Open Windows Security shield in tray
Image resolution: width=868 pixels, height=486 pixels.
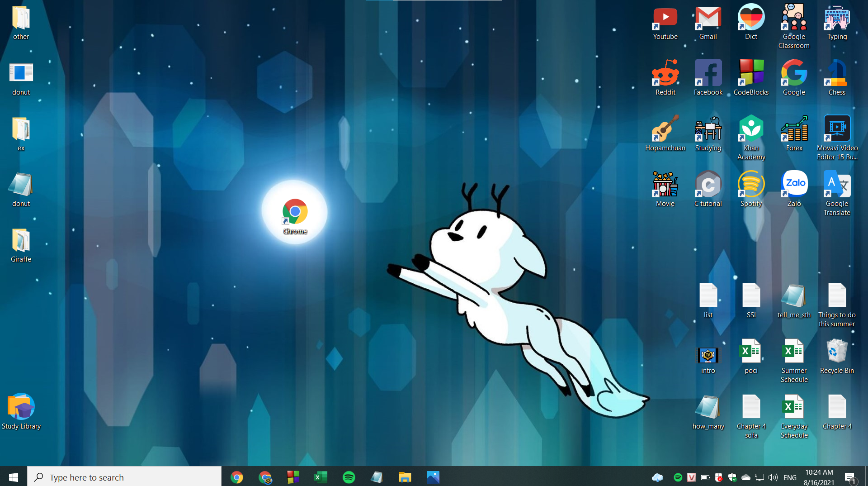coord(732,477)
